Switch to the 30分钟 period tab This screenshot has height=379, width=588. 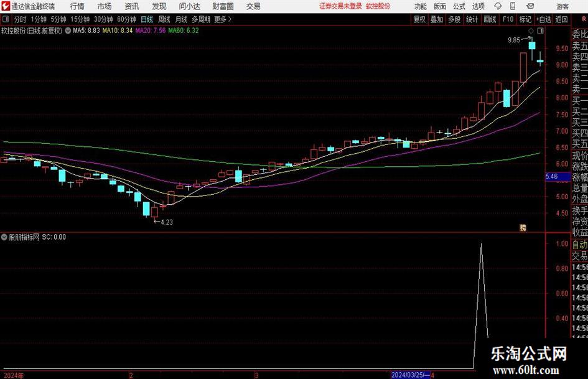tap(103, 19)
